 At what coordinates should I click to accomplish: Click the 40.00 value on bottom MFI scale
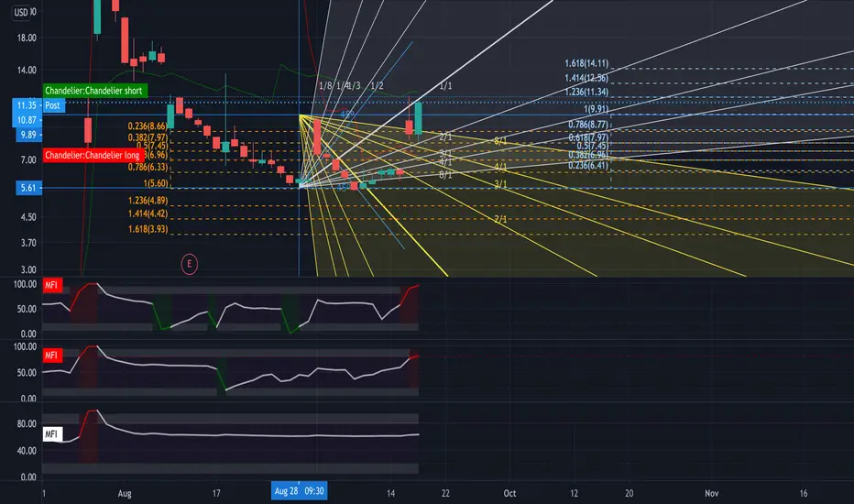coord(27,451)
